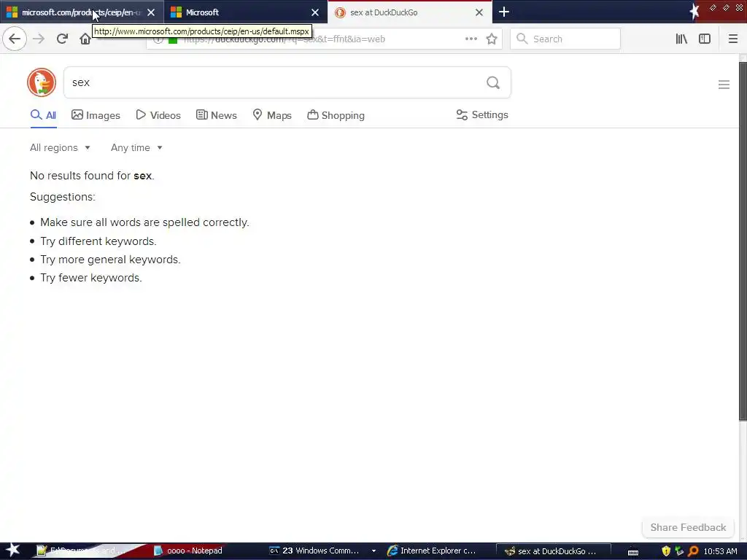747x560 pixels.
Task: Open the Firefox hamburger menu
Action: coord(732,39)
